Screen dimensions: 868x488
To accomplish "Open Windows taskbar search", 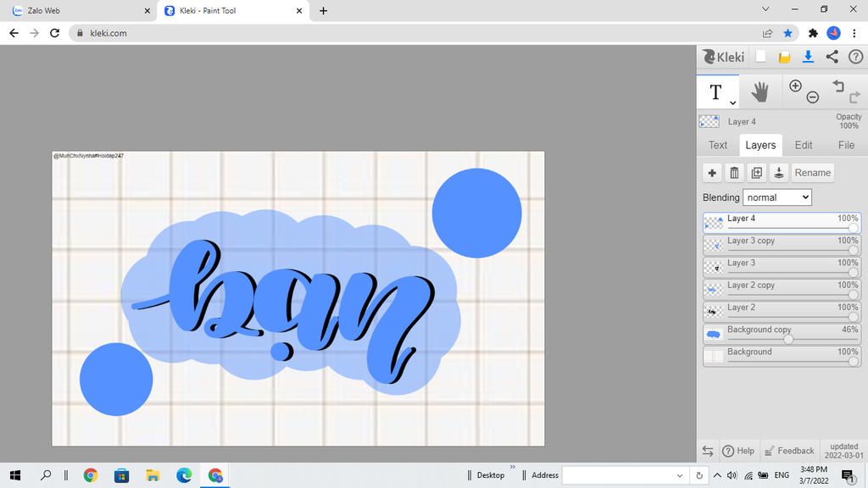I will (46, 475).
